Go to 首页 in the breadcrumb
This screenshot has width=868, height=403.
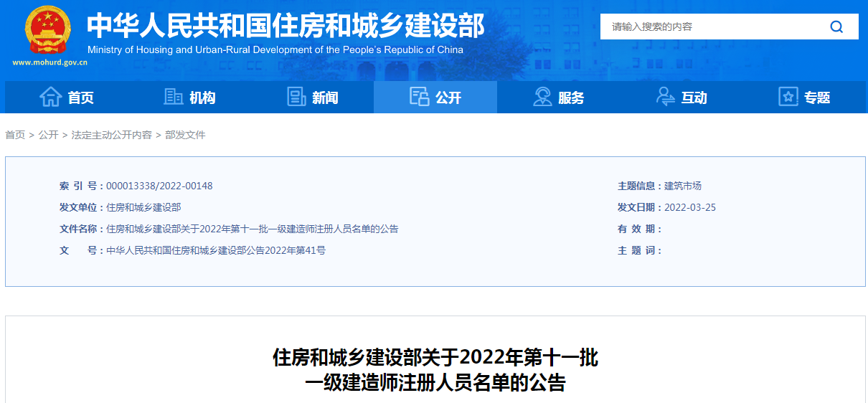point(15,135)
